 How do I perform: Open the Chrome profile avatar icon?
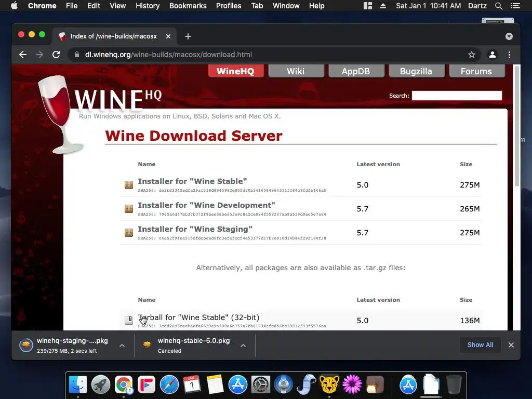click(x=493, y=55)
